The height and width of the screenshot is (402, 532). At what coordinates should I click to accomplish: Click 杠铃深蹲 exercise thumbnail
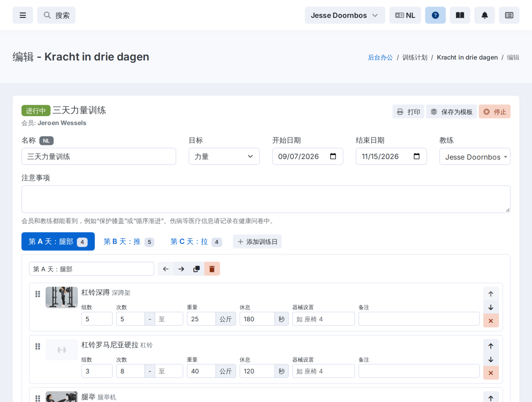pyautogui.click(x=62, y=297)
